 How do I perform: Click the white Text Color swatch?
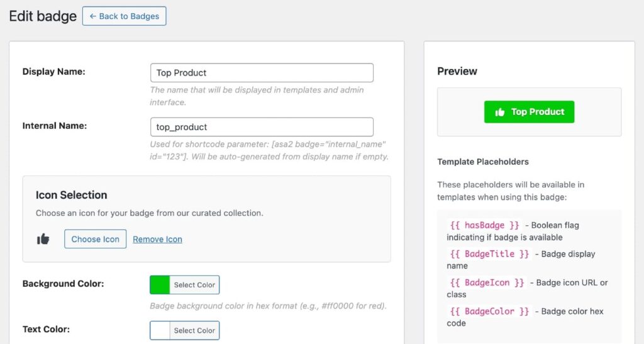coord(160,331)
